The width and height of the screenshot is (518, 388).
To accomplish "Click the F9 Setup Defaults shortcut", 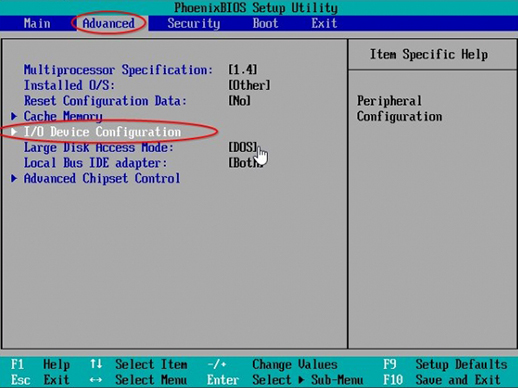I will [x=445, y=364].
